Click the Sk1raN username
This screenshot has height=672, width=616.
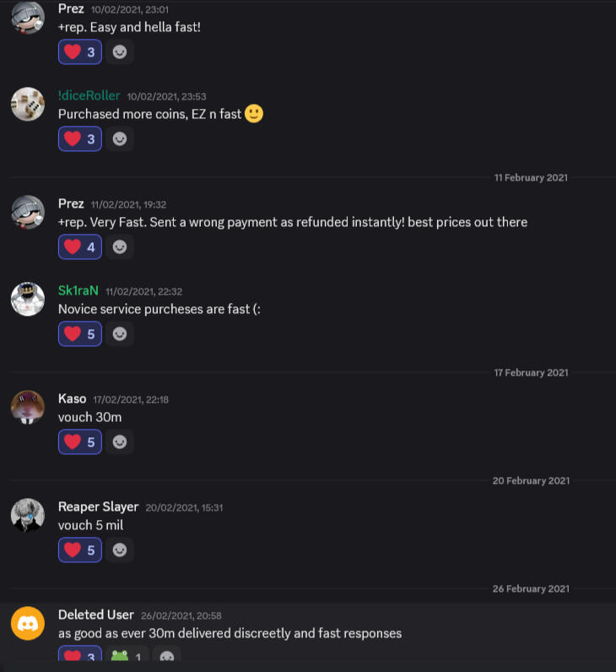pyautogui.click(x=78, y=290)
